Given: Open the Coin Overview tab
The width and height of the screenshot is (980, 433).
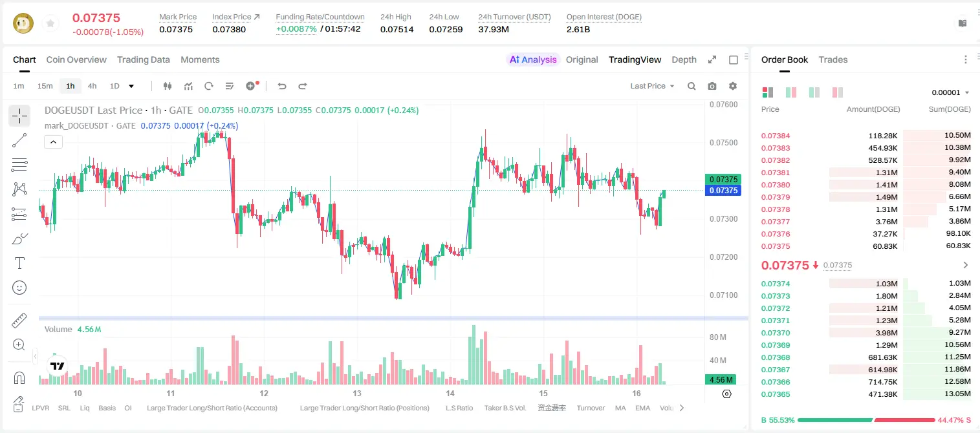Looking at the screenshot, I should click(x=76, y=59).
